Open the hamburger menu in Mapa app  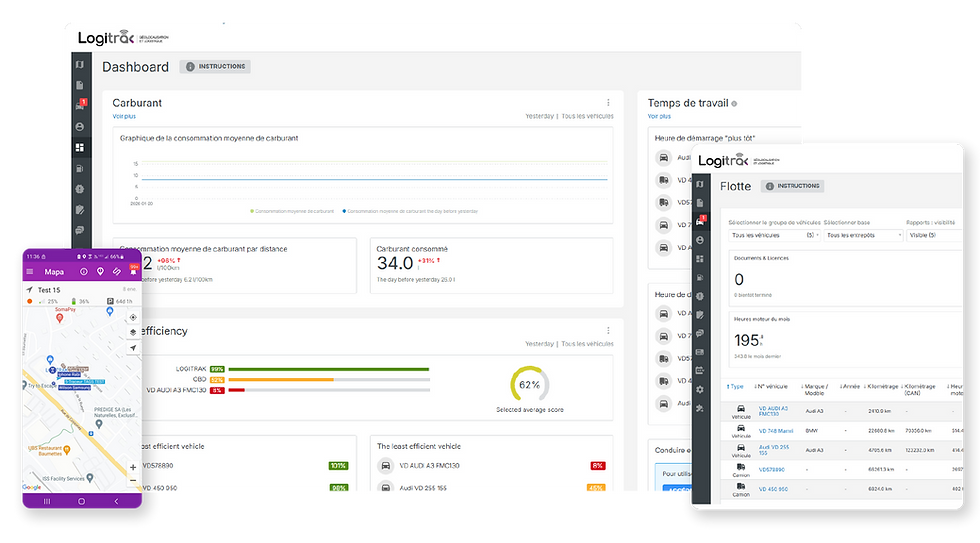pos(29,272)
